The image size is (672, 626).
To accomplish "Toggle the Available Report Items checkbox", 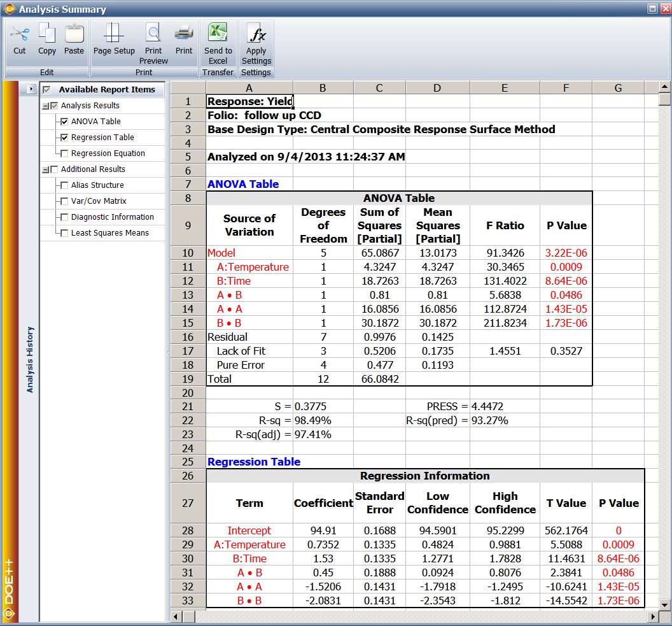I will click(46, 90).
